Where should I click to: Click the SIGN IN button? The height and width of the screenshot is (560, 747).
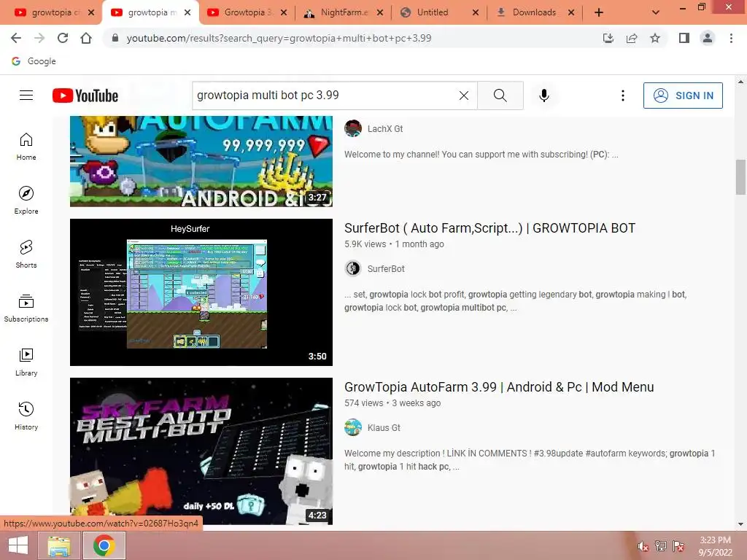click(x=683, y=96)
